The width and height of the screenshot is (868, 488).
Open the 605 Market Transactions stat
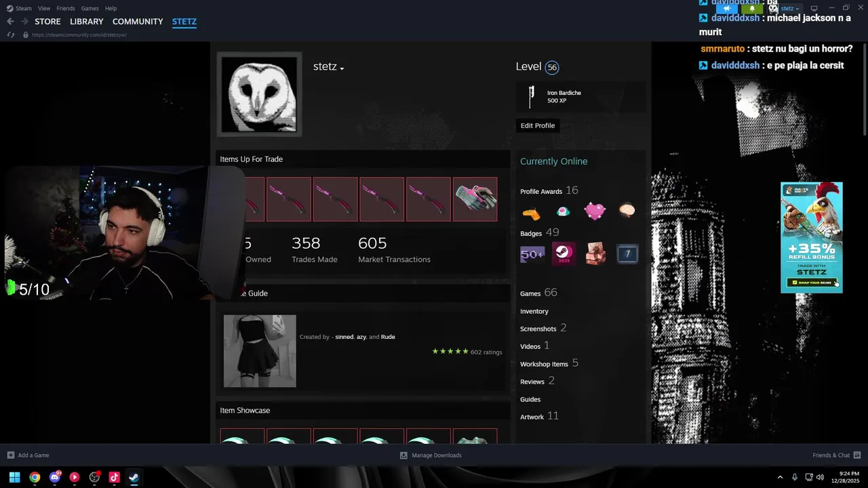394,249
